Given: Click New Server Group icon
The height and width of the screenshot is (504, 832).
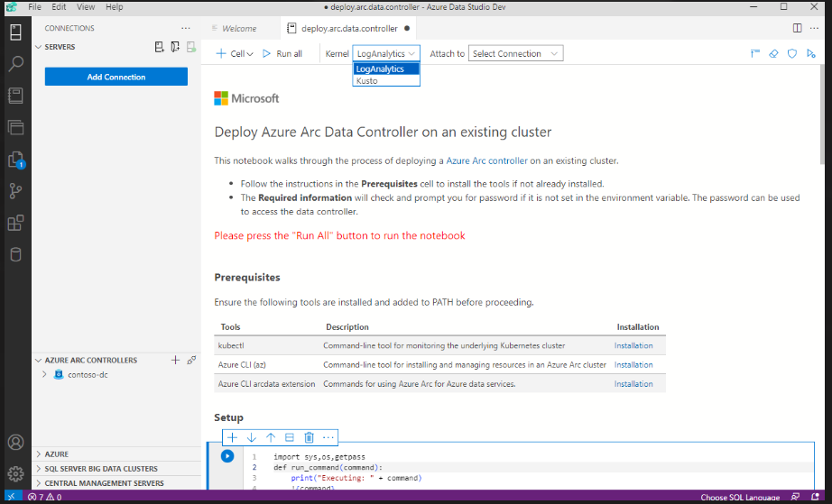Looking at the screenshot, I should [x=175, y=47].
